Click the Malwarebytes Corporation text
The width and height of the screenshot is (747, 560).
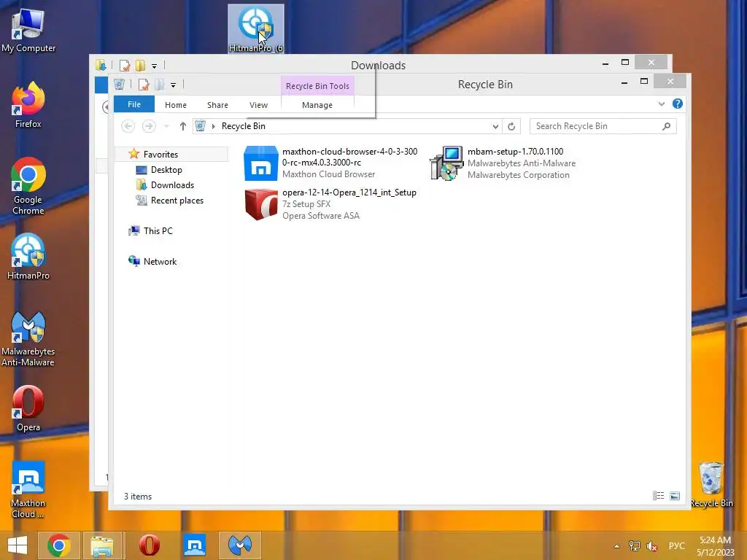[519, 175]
